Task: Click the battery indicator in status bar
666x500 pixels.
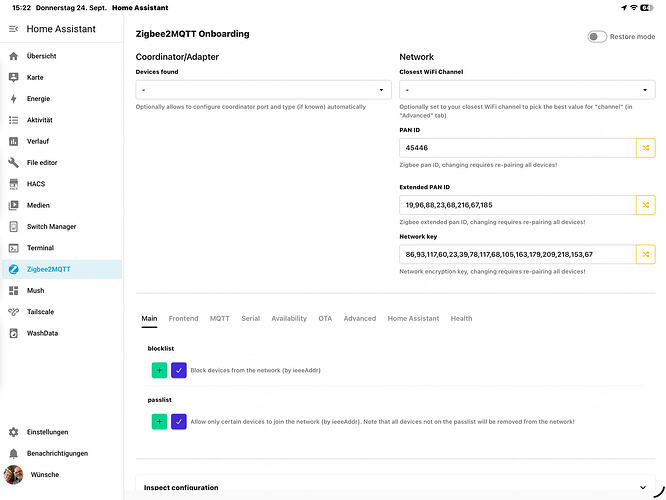Action: point(647,8)
